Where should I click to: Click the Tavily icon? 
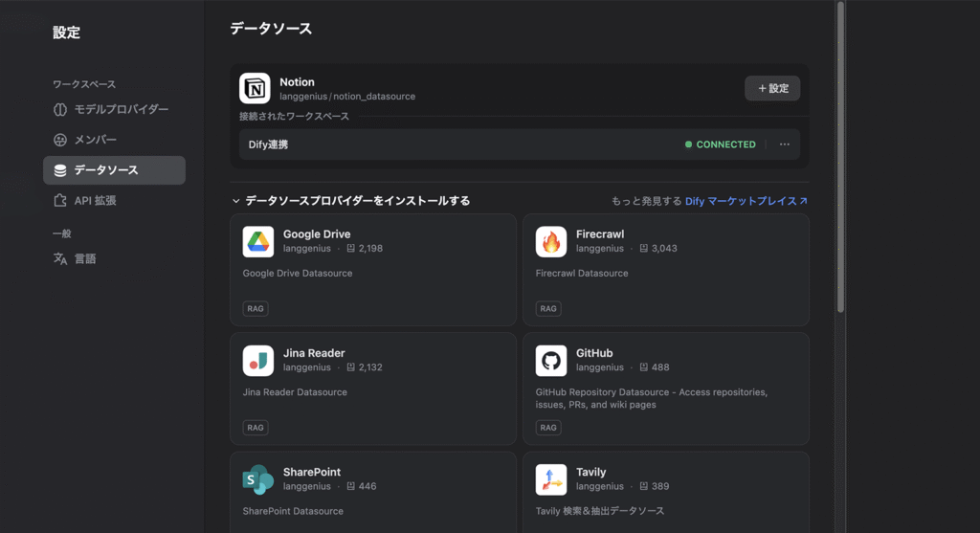(x=551, y=479)
